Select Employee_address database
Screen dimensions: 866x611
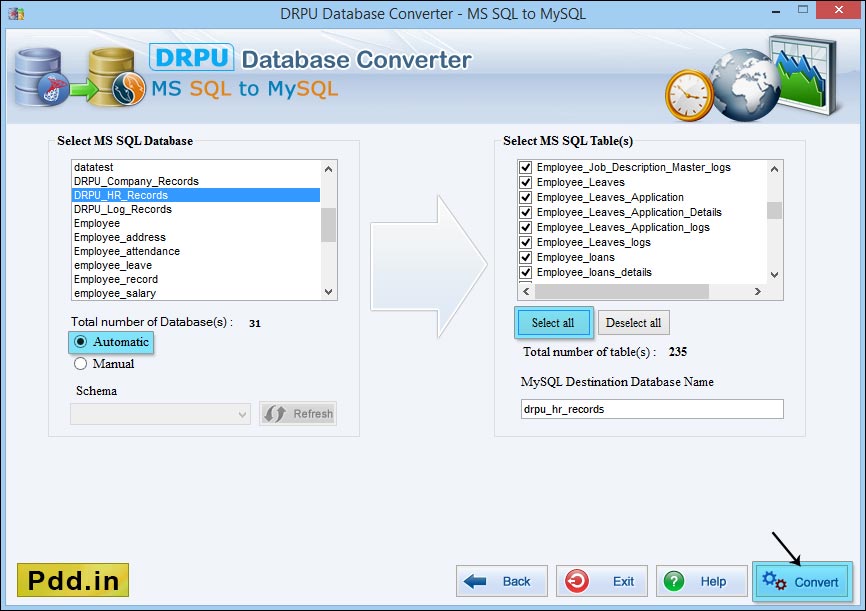pyautogui.click(x=196, y=237)
